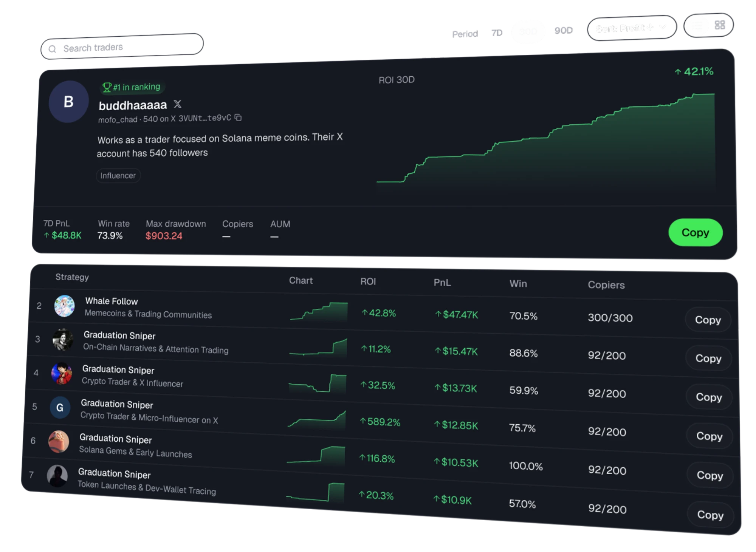
Task: Click the green Copy button for buddhaaaaa
Action: click(x=695, y=232)
